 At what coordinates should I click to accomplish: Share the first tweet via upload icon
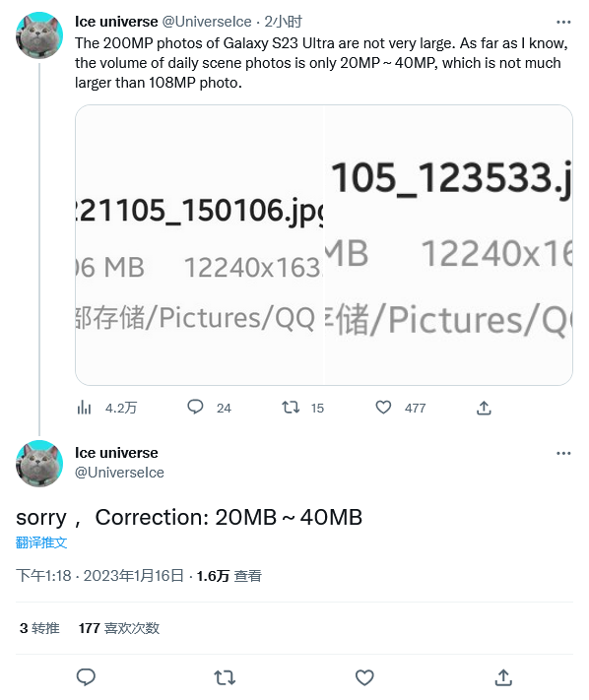(484, 408)
